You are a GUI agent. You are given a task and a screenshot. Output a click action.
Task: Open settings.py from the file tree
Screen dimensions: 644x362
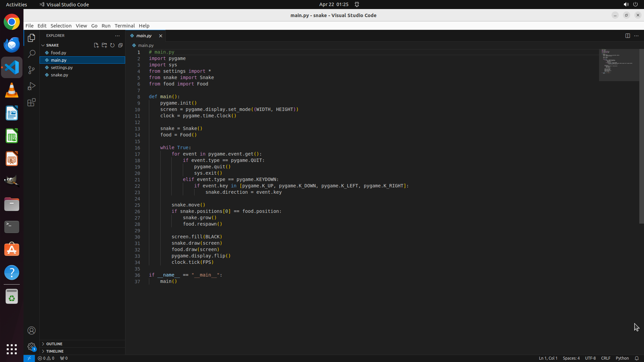62,67
